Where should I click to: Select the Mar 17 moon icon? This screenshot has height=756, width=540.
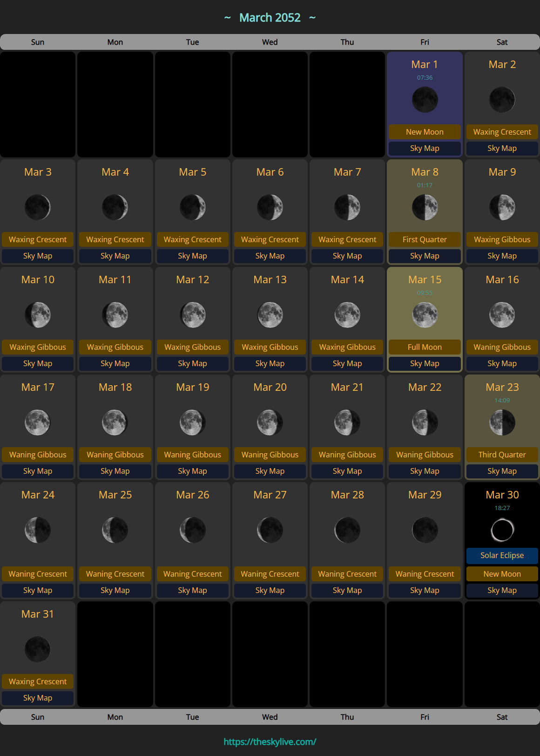(x=38, y=422)
